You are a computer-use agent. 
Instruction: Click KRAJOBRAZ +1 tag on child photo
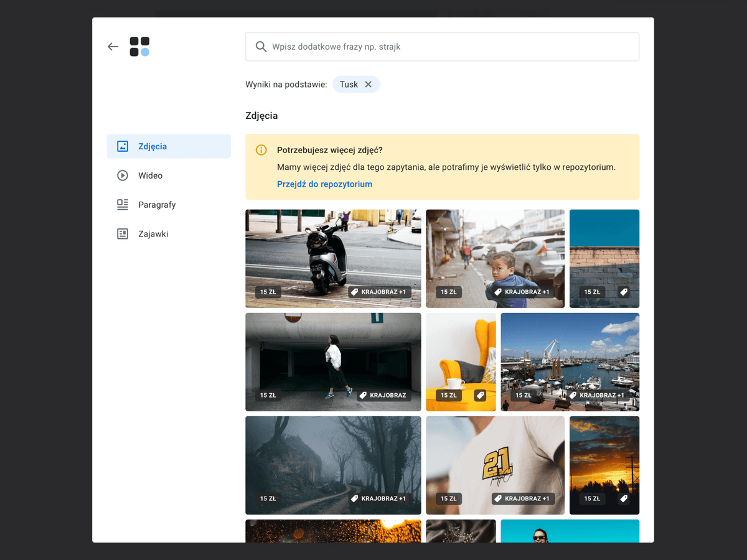522,292
